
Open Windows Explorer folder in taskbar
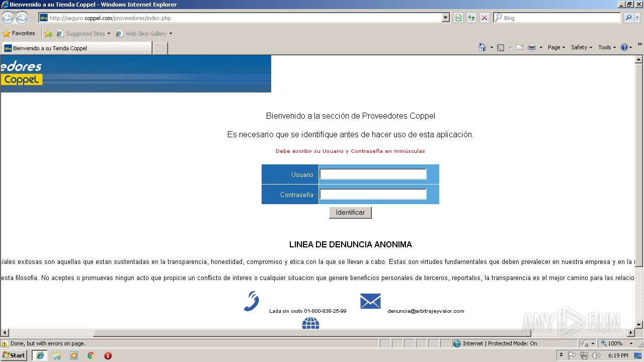click(57, 355)
